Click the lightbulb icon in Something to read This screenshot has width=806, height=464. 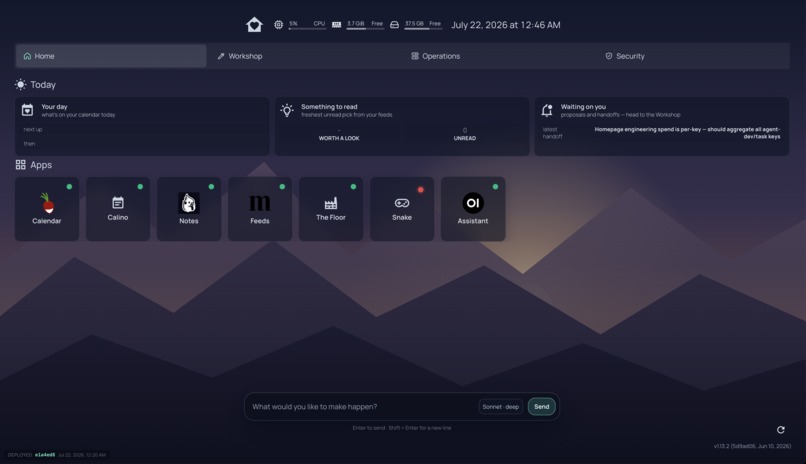[287, 110]
